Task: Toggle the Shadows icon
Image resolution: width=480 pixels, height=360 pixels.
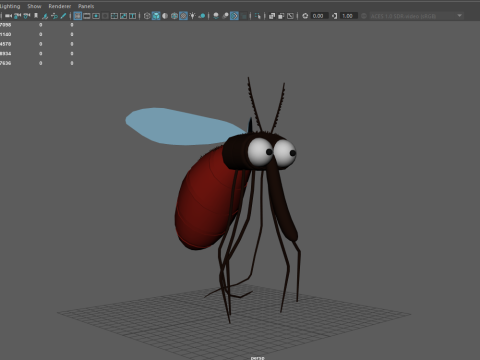Action: [x=202, y=16]
